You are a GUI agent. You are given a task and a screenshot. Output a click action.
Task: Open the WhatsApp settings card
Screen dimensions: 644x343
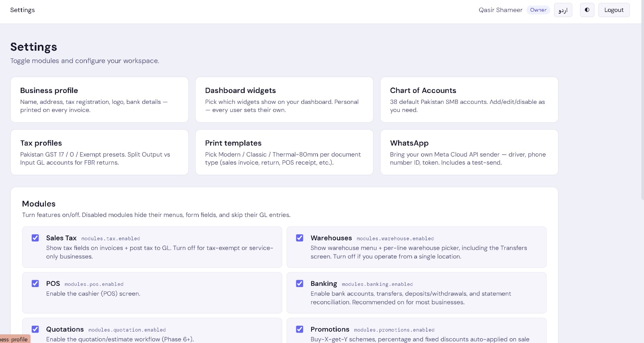click(469, 152)
